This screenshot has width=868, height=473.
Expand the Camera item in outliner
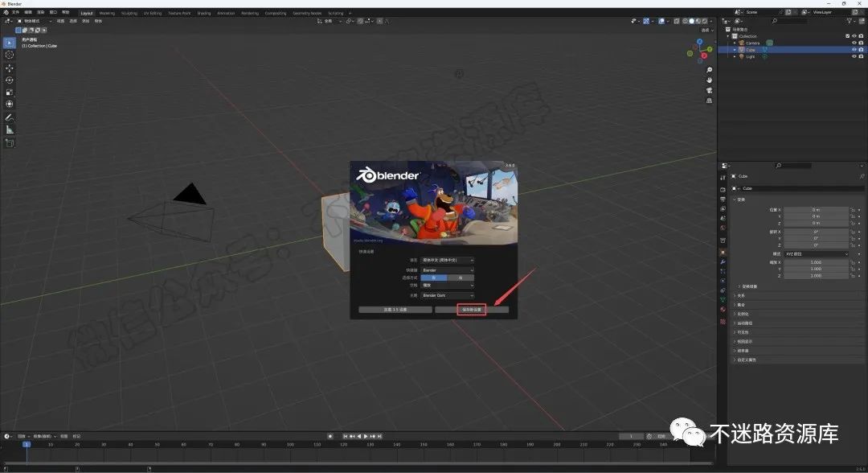pos(735,43)
